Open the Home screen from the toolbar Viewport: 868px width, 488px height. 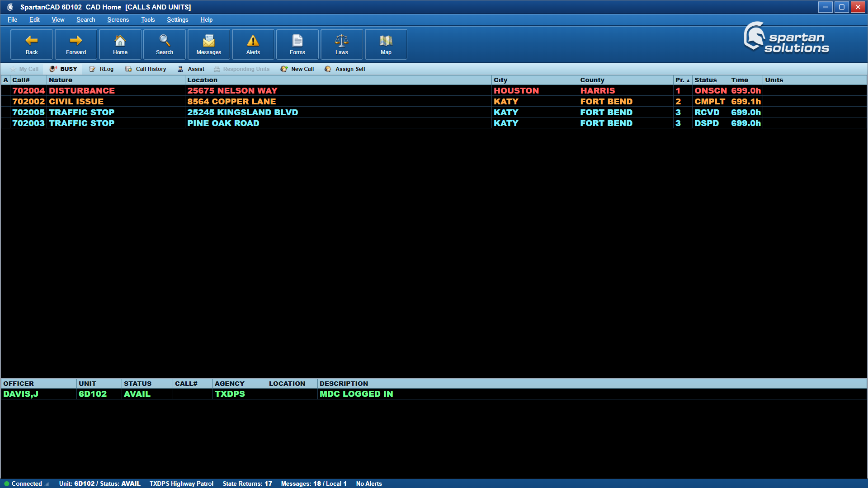120,44
